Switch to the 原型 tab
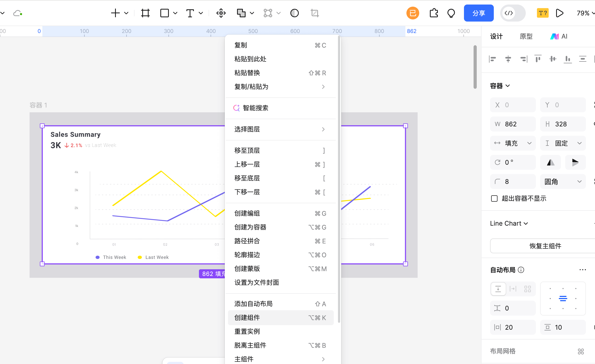This screenshot has height=364, width=595. point(526,36)
